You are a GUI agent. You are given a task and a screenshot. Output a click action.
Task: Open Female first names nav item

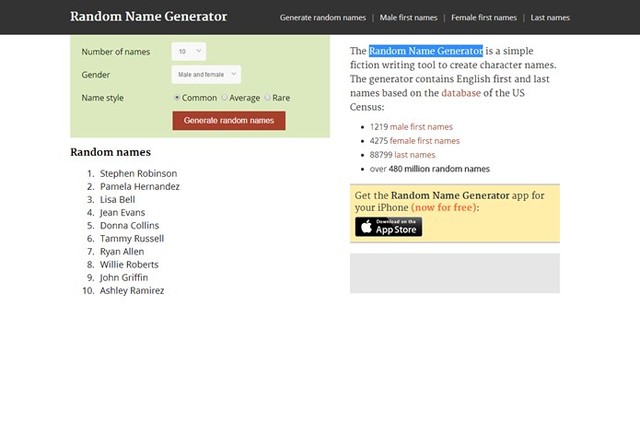click(x=484, y=18)
